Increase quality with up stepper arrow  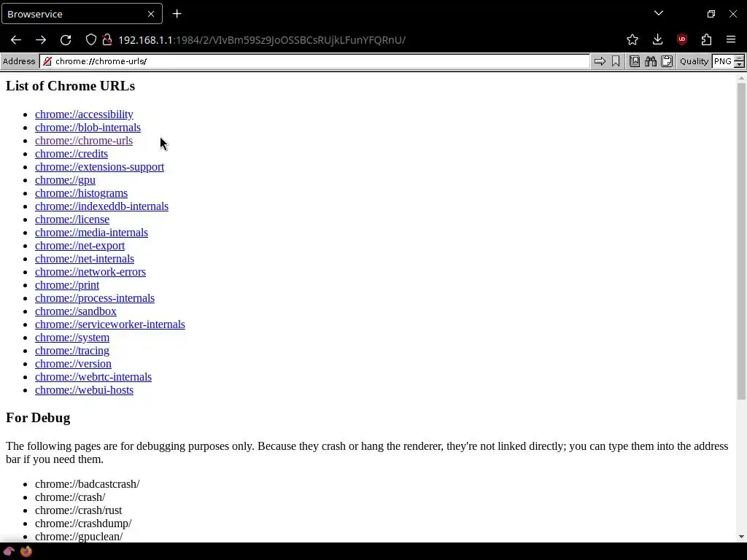click(739, 58)
